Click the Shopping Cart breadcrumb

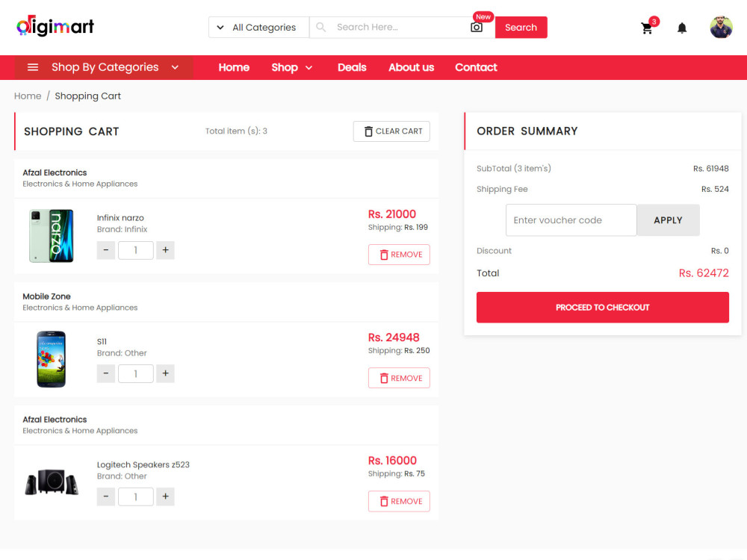(87, 96)
